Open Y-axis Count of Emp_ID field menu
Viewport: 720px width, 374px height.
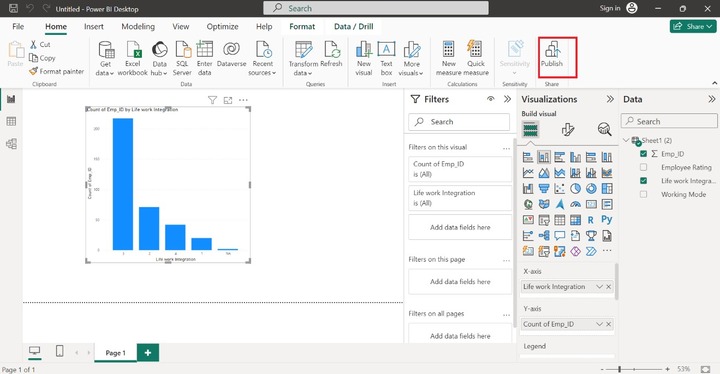tap(599, 324)
